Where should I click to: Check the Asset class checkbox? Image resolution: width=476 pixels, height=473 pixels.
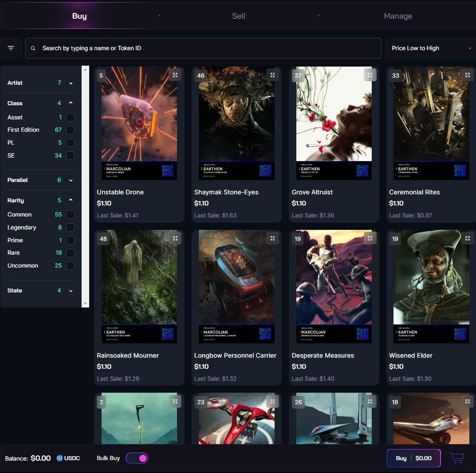[70, 117]
